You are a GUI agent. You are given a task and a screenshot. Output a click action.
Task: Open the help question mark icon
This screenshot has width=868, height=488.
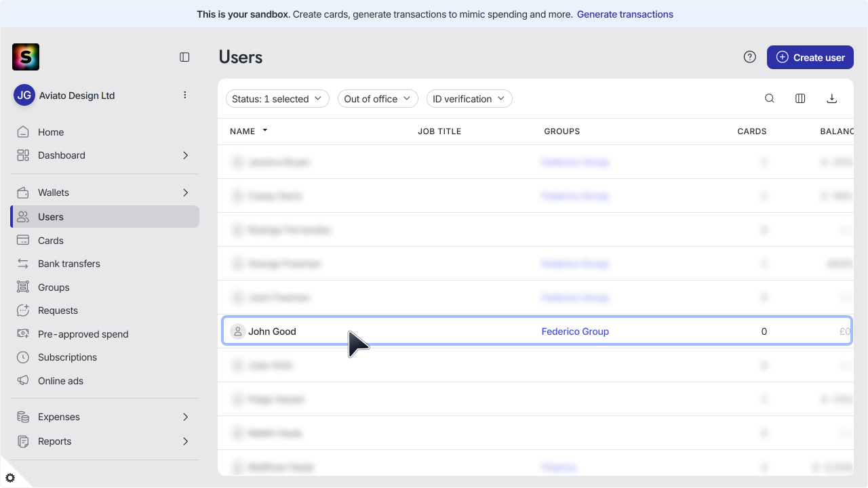coord(749,57)
